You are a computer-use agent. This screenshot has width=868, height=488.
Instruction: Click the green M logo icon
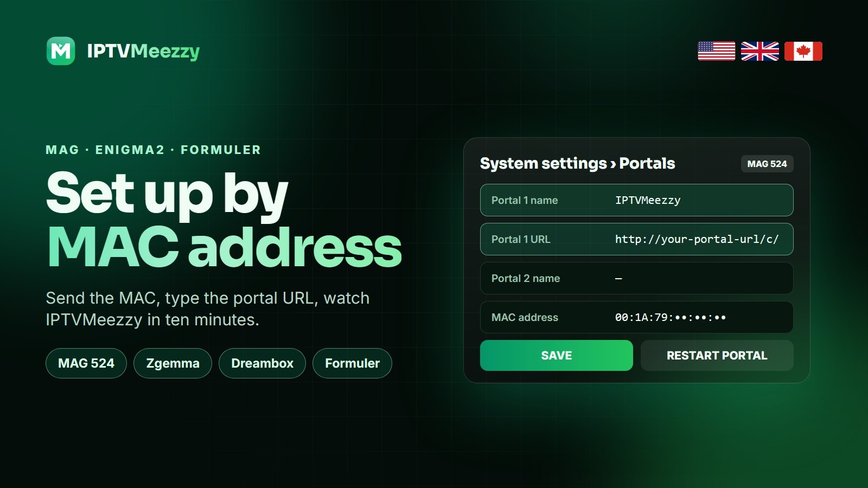click(x=61, y=51)
